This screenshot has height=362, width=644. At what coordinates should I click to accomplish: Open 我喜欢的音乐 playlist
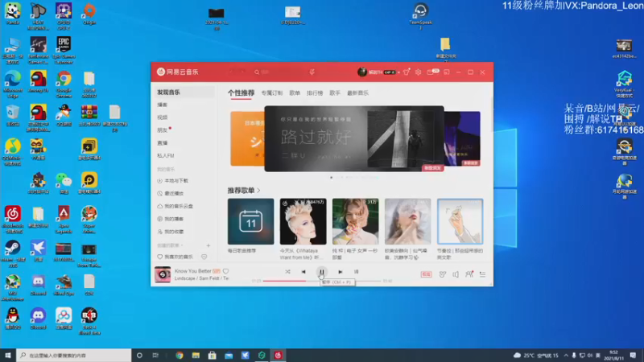click(x=175, y=257)
